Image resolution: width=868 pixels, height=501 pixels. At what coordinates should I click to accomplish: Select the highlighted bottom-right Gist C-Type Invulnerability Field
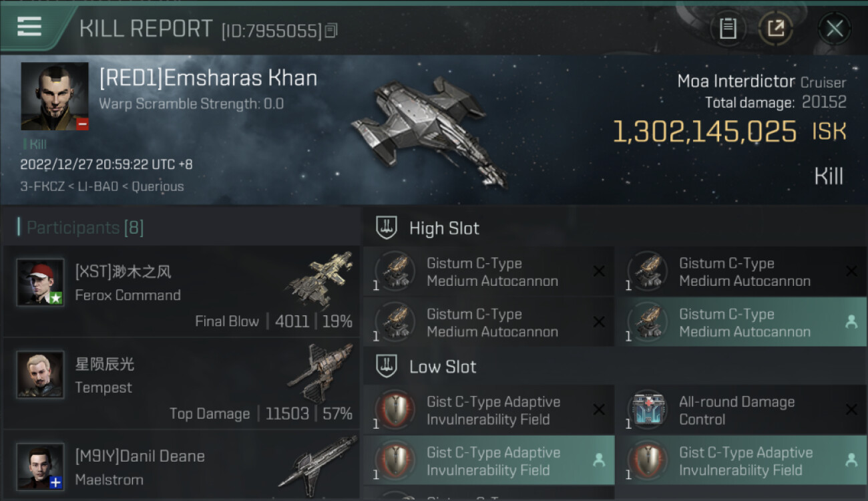740,461
